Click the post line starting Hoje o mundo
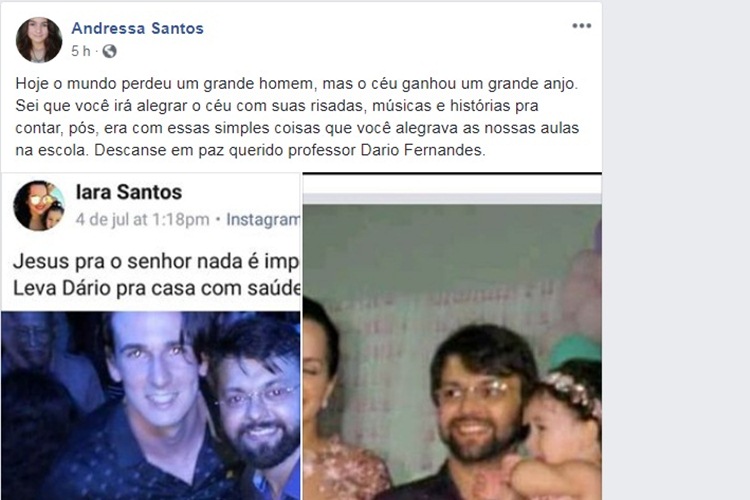This screenshot has height=500, width=750. pos(297,84)
